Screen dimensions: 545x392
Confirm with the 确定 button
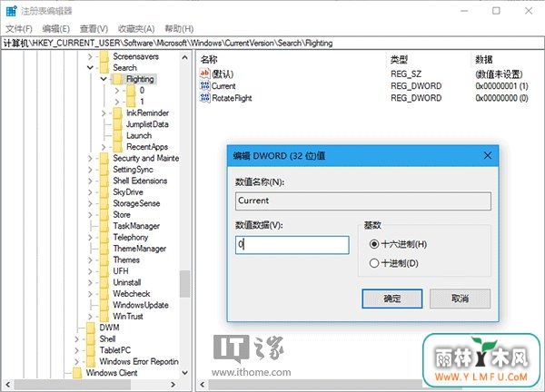coord(392,299)
